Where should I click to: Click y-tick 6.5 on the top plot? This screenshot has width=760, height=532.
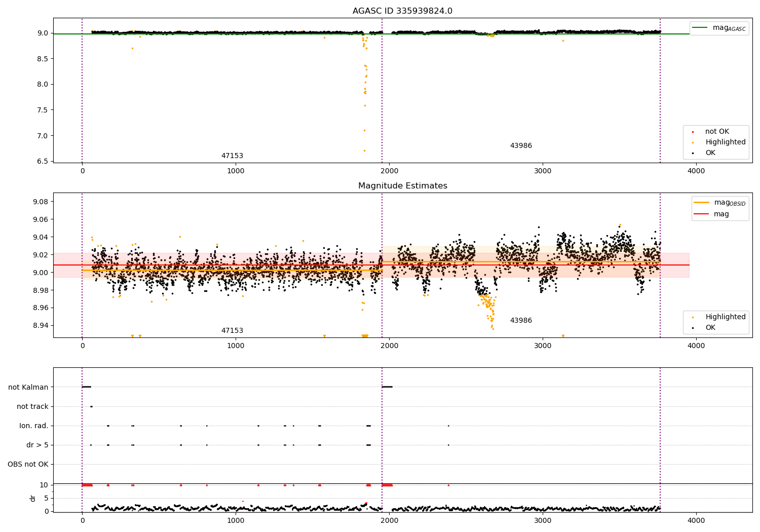(43, 162)
